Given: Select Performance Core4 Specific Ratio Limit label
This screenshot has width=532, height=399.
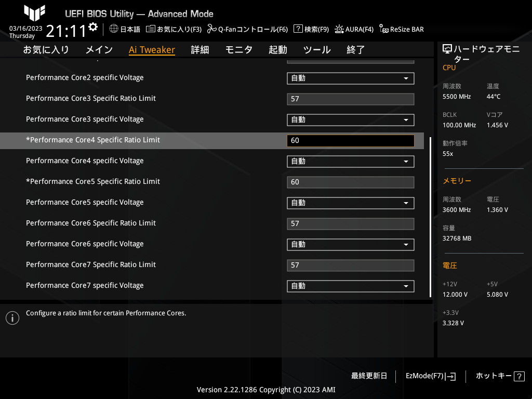Looking at the screenshot, I should tap(93, 140).
